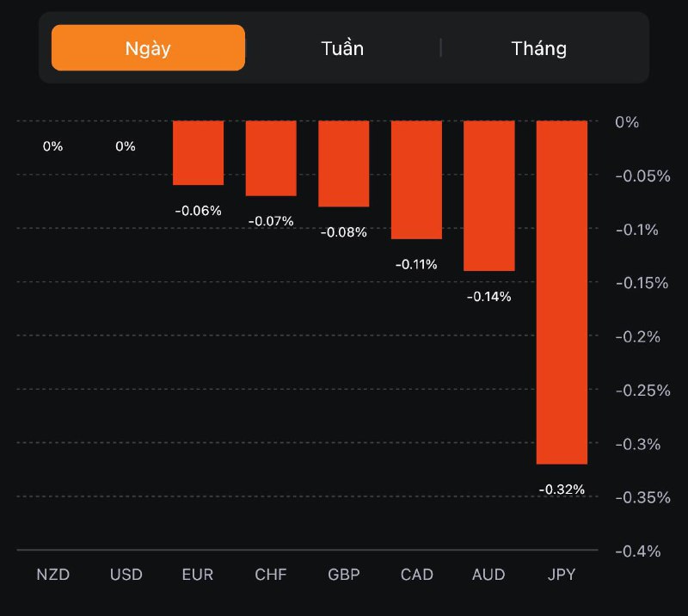Select the Ngày tab

click(x=148, y=47)
